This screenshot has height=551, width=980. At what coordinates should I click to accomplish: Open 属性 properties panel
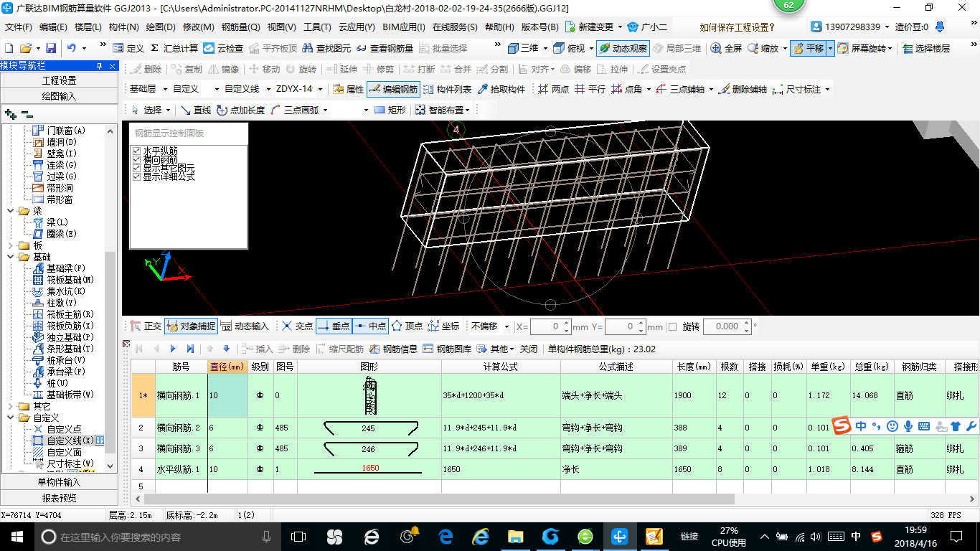pos(349,89)
